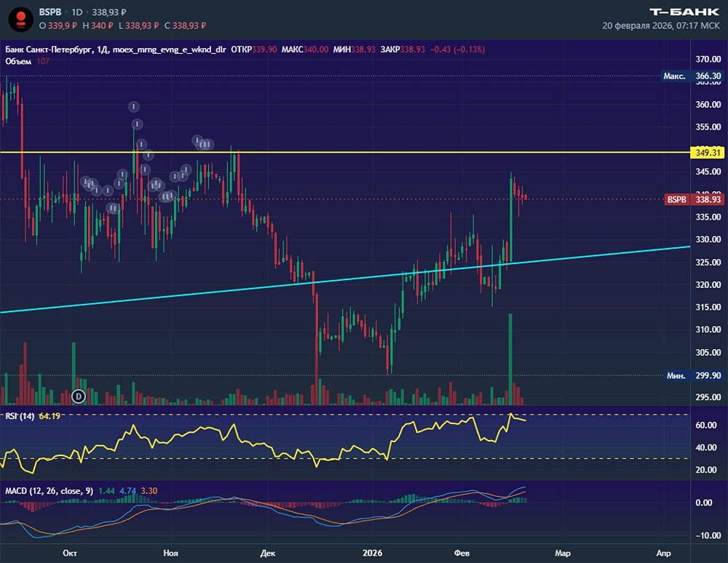This screenshot has width=728, height=563.
Task: Click the RSI (14) indicator label
Action: pos(20,416)
